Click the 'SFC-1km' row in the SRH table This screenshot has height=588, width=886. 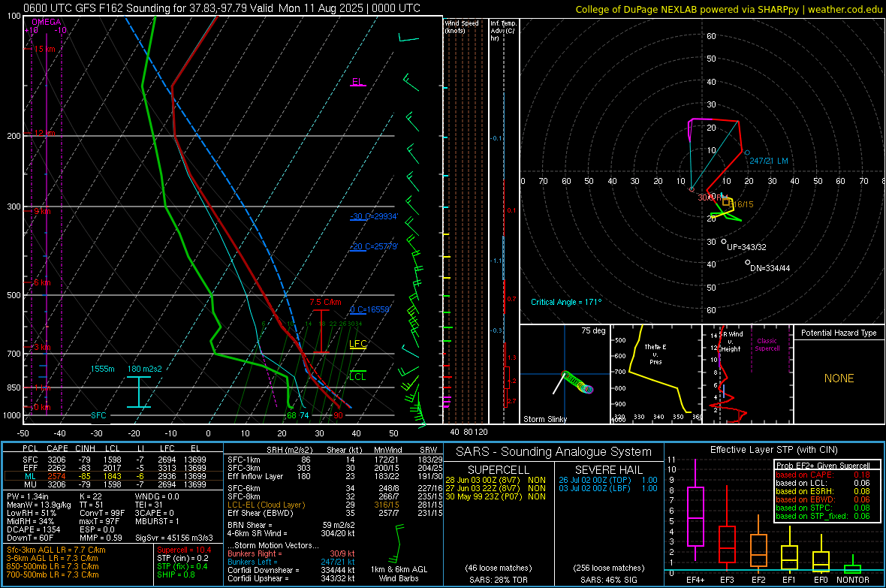tap(335, 460)
